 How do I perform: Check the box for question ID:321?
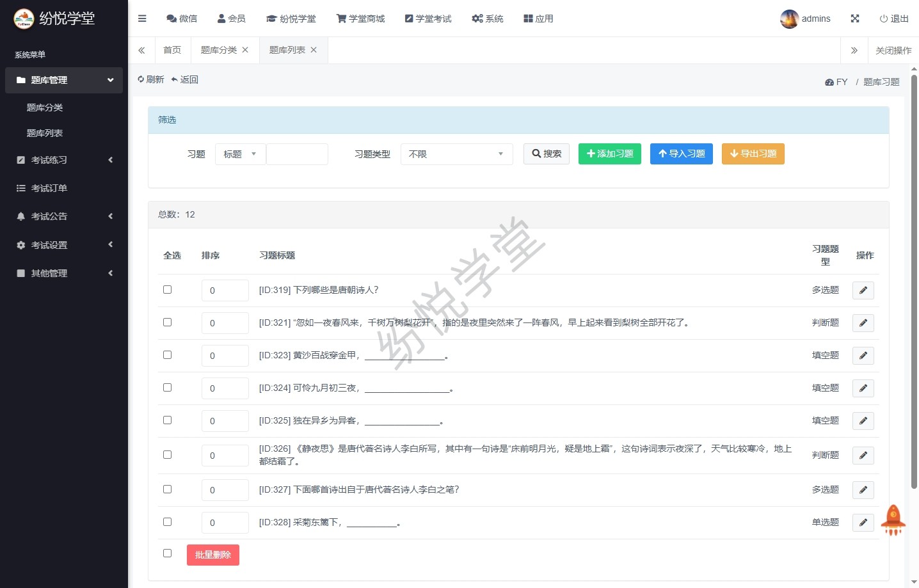(x=168, y=322)
